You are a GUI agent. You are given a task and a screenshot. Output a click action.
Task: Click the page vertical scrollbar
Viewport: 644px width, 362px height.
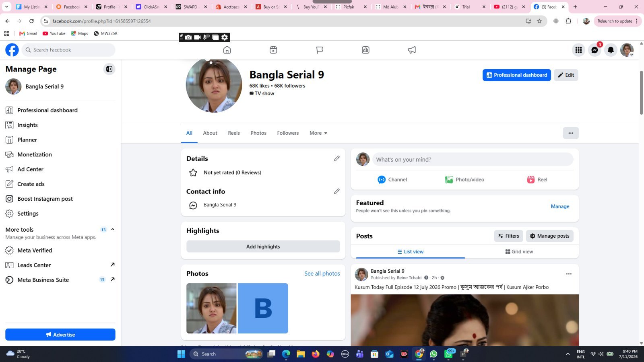pos(641,93)
